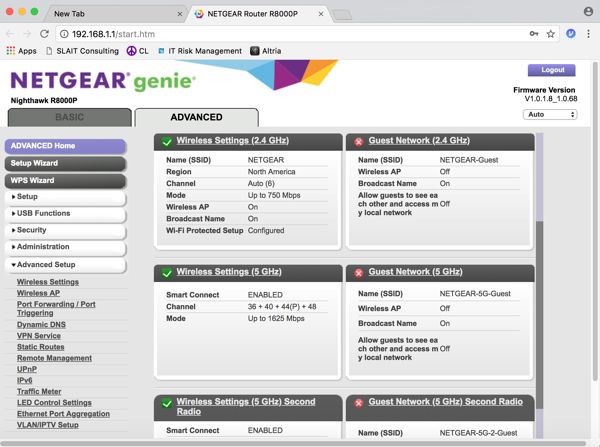Viewport: 600px width, 447px height.
Task: Switch to the New Tab browser tab
Action: [x=113, y=14]
